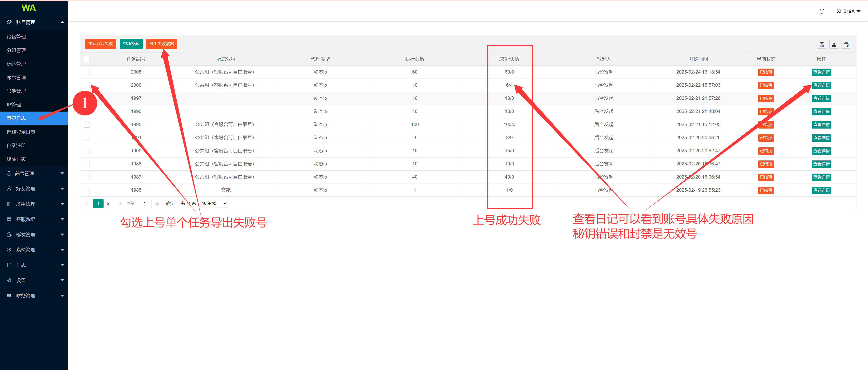This screenshot has height=370, width=868.
Task: Check the row for task 1995
Action: click(x=87, y=124)
